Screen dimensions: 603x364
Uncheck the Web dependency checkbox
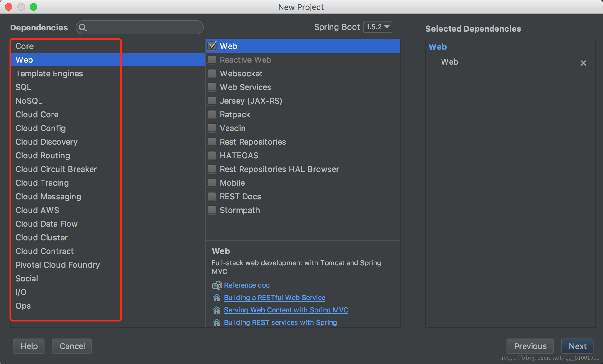(212, 46)
